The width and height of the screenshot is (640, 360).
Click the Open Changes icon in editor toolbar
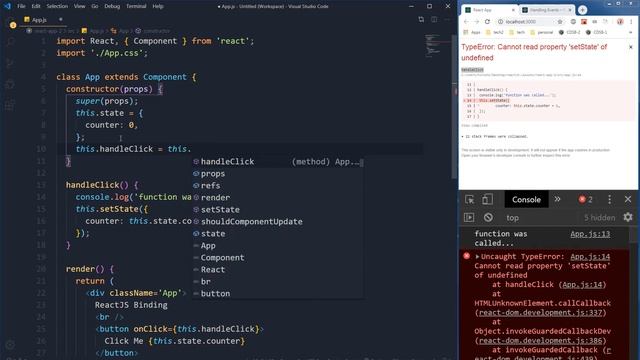pos(421,19)
